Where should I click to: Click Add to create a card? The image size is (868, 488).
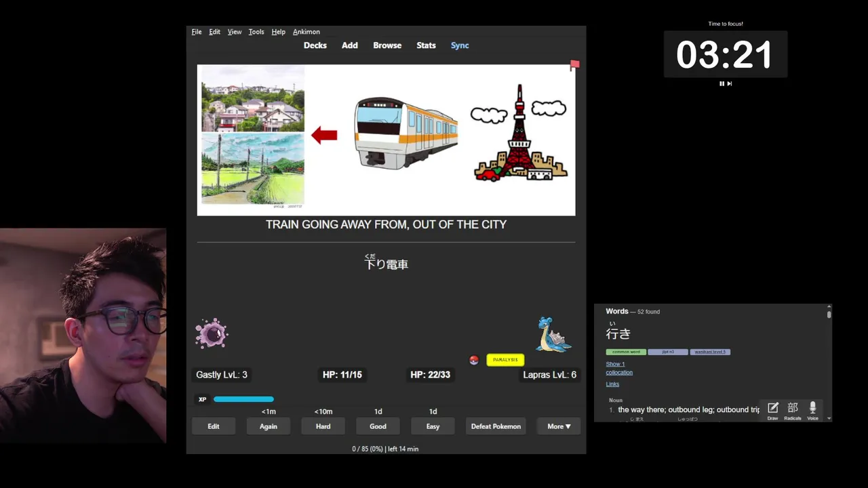tap(350, 45)
